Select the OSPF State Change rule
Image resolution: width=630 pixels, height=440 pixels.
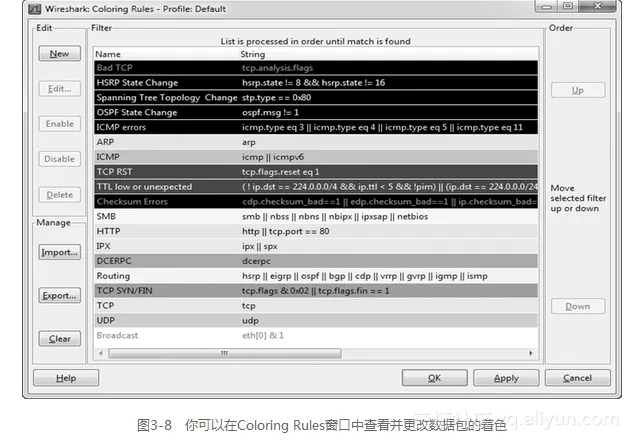(x=316, y=113)
